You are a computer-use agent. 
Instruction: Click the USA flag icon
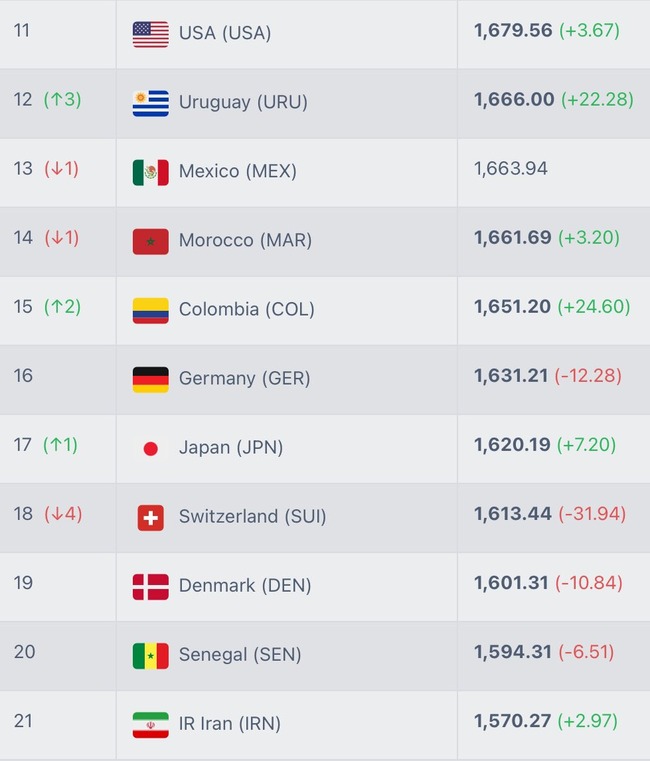point(150,34)
